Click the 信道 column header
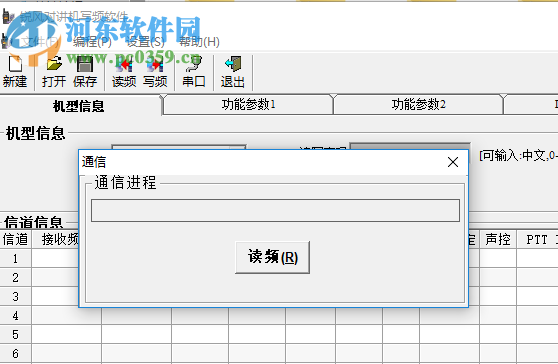Viewport: 558px width, 364px height. pyautogui.click(x=15, y=239)
